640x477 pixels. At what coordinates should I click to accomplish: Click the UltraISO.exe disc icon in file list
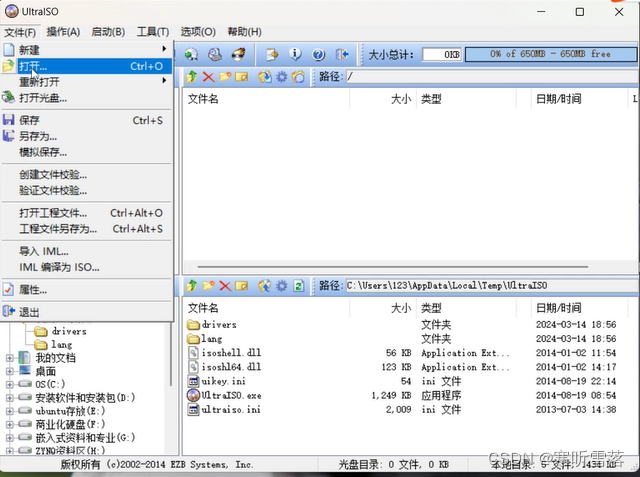point(193,395)
